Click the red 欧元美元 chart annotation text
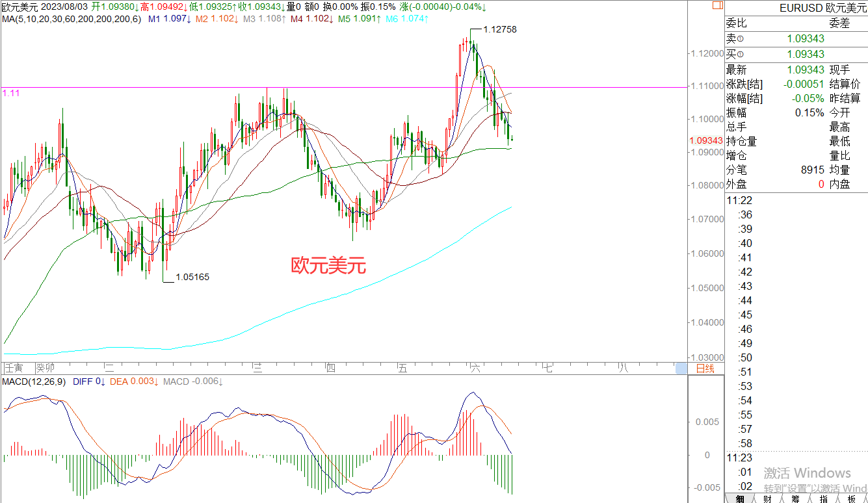Screen dimensions: 868x503 [328, 266]
